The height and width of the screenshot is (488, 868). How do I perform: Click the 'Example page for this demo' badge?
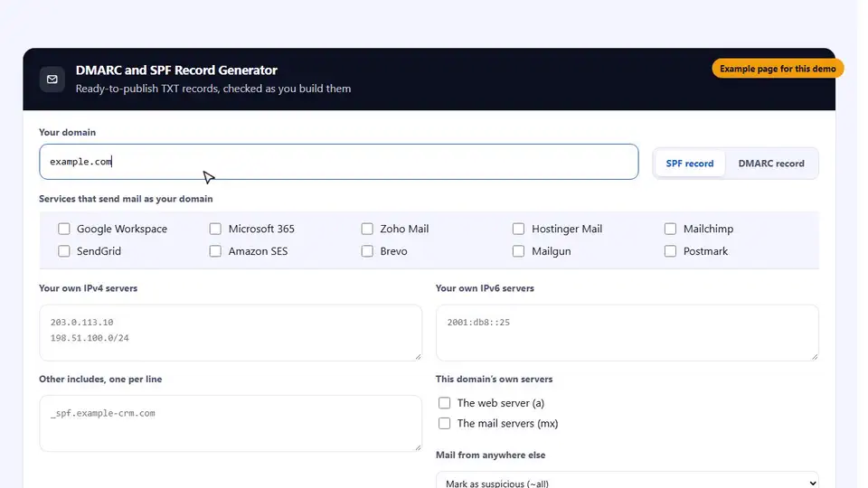tap(778, 69)
